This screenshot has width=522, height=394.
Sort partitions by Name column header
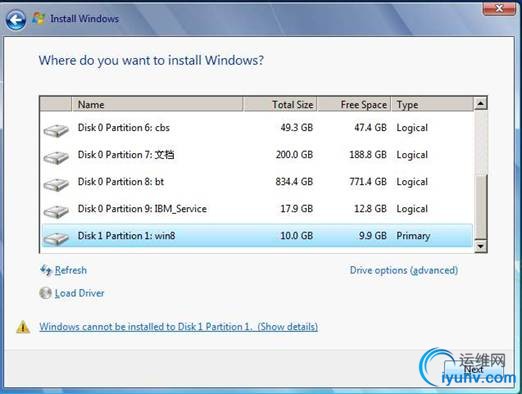point(157,104)
